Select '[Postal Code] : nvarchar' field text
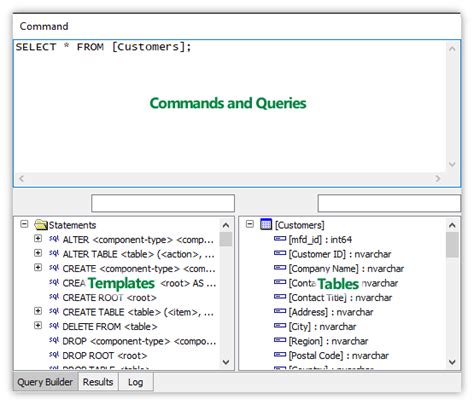The height and width of the screenshot is (405, 474). (339, 355)
